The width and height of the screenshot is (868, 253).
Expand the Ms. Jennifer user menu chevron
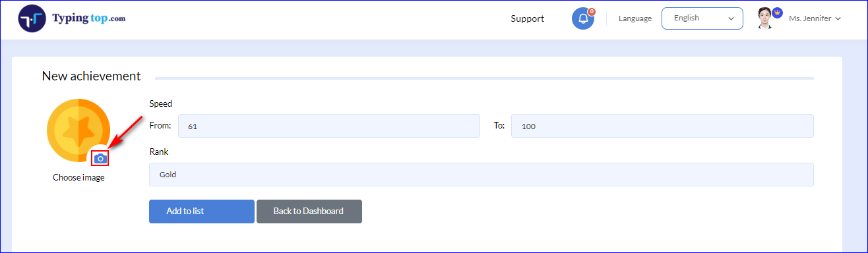tap(838, 19)
